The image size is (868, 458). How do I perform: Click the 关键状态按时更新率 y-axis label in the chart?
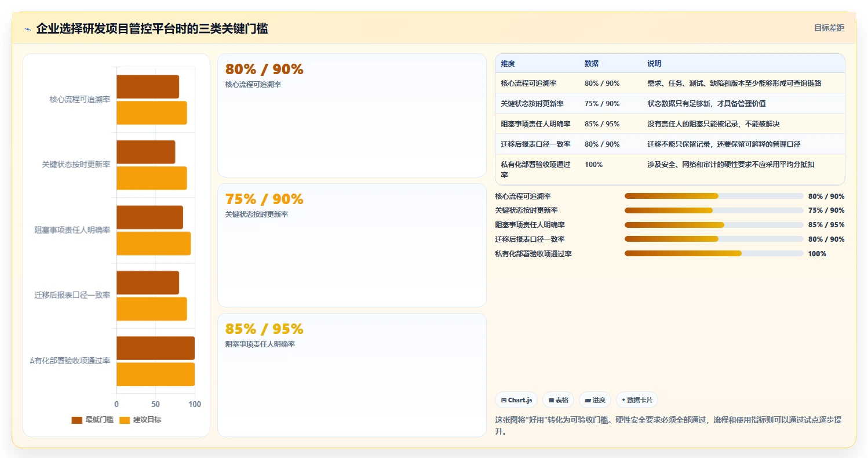[x=76, y=165]
